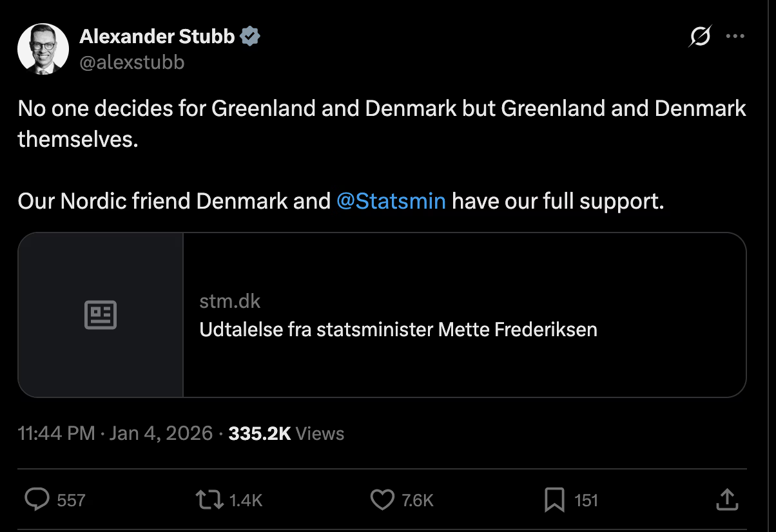This screenshot has width=776, height=532.
Task: Click the 557 replies count
Action: pyautogui.click(x=71, y=500)
